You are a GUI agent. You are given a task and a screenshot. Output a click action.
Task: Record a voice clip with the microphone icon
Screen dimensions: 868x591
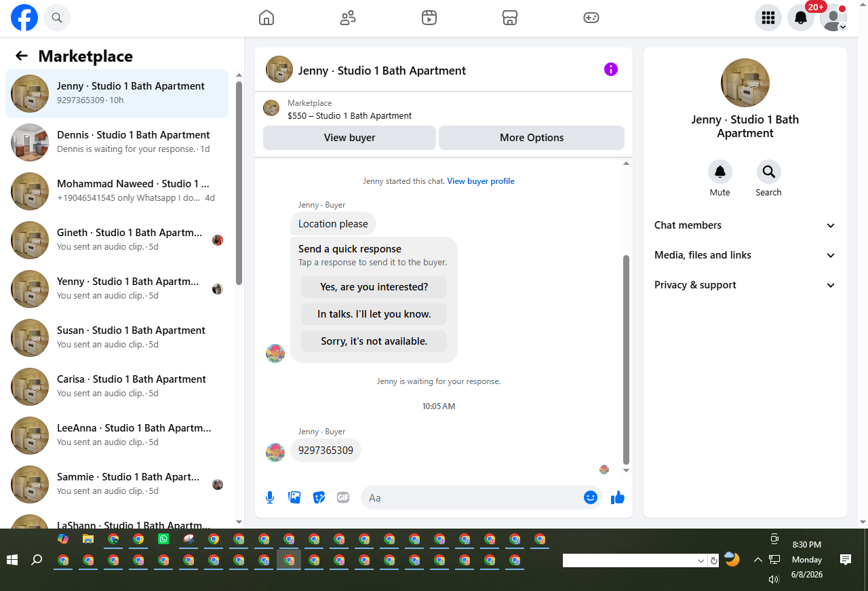(270, 497)
